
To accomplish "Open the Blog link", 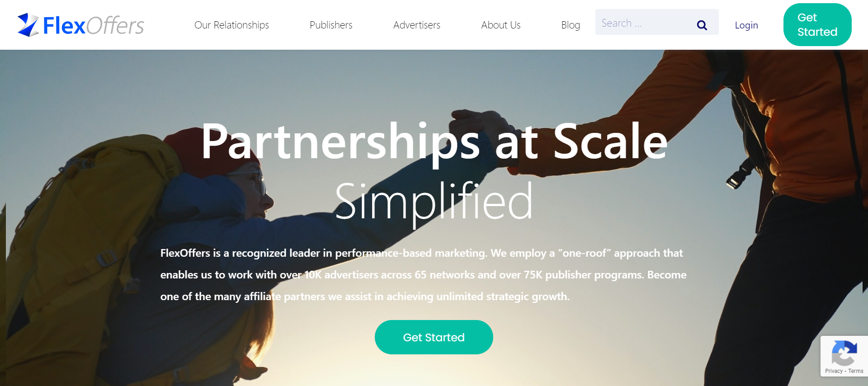I will (x=571, y=25).
